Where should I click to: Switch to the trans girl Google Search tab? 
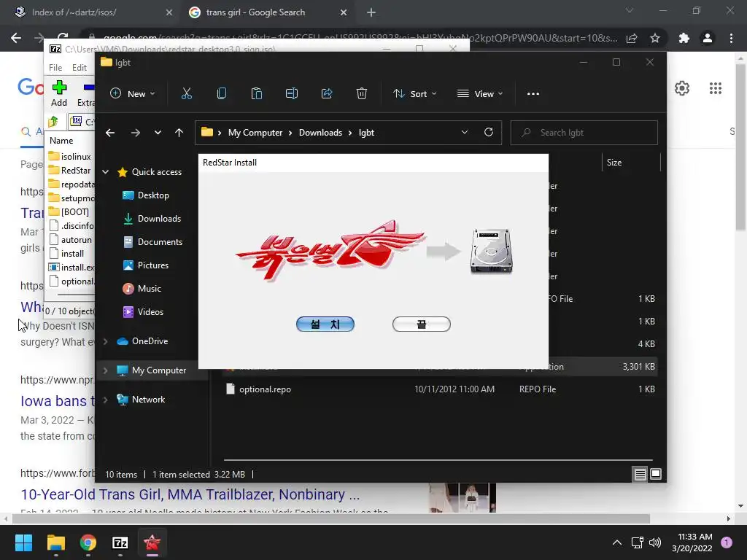click(268, 12)
